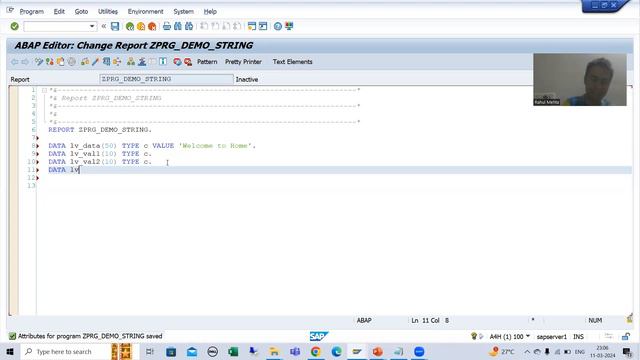Open Zoom from the taskbar

pyautogui.click(x=419, y=351)
